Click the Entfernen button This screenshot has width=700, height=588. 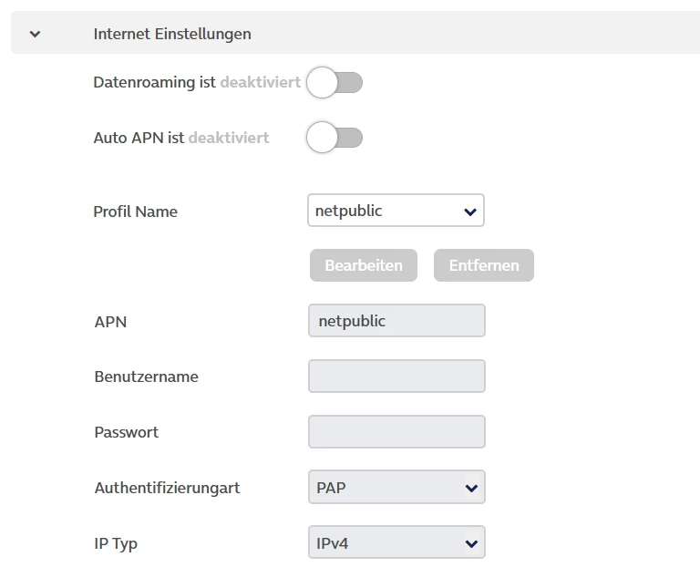click(x=483, y=265)
